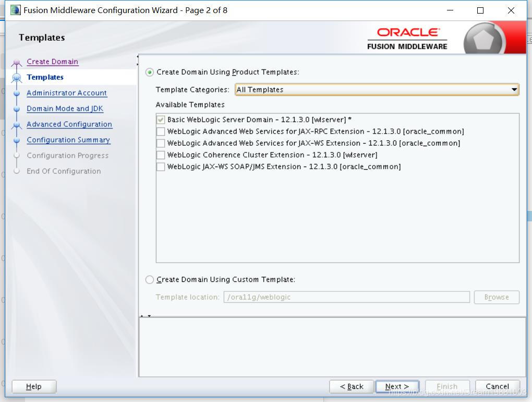Click the Help button
This screenshot has height=402, width=532.
click(x=34, y=386)
